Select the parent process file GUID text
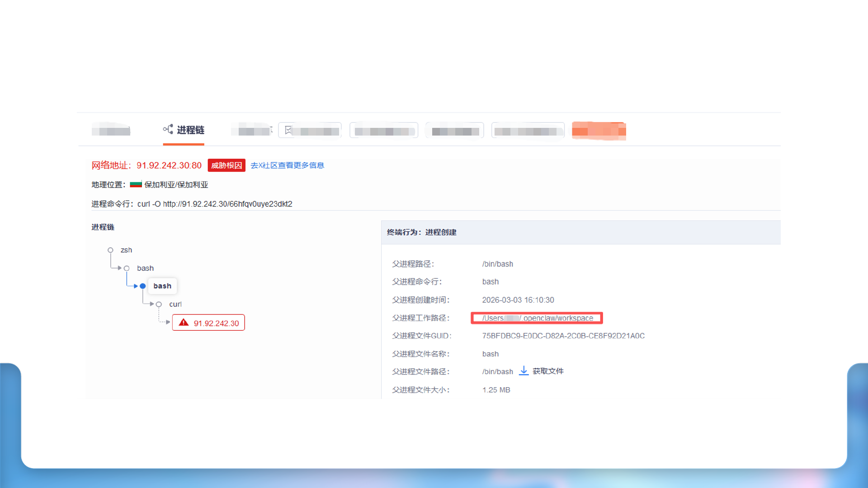The image size is (868, 488). 563,336
